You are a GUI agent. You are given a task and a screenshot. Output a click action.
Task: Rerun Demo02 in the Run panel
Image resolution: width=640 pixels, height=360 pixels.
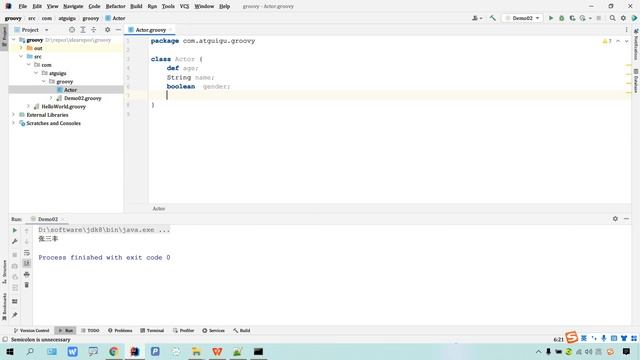pyautogui.click(x=15, y=231)
